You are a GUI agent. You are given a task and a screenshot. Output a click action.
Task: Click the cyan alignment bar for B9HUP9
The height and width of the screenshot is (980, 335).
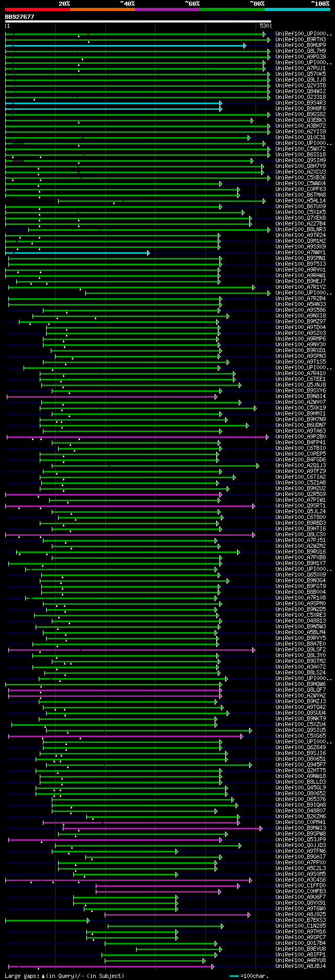tap(126, 46)
